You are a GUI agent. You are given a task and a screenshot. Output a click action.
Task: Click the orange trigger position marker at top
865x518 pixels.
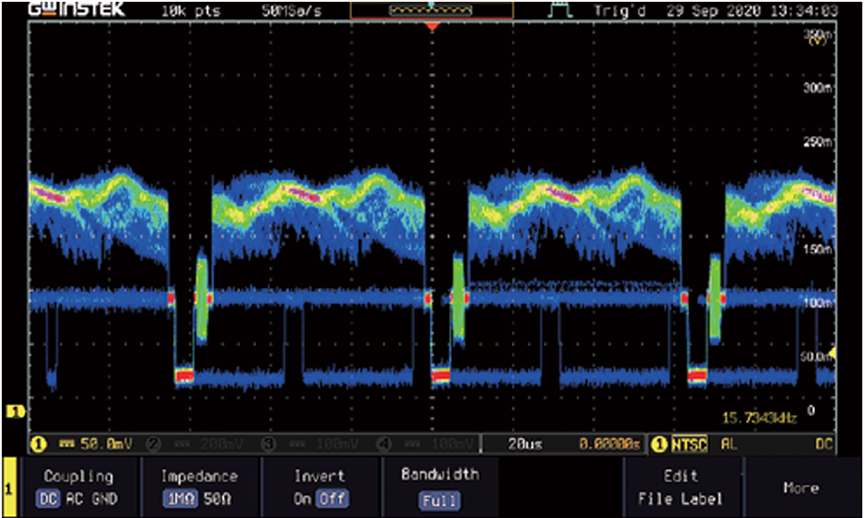pyautogui.click(x=432, y=26)
